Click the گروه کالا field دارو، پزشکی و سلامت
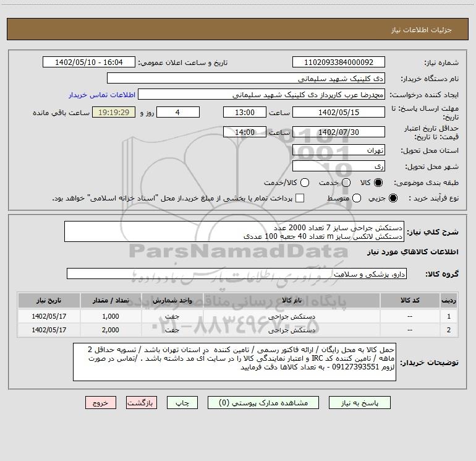This screenshot has height=461, width=476. [237, 274]
